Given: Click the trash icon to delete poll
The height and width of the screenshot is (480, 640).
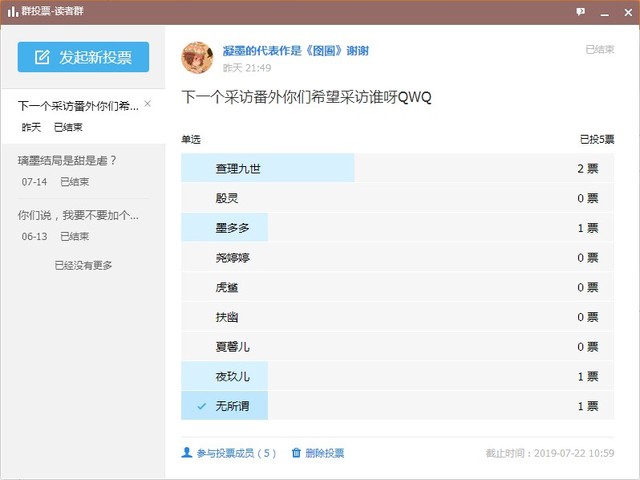Looking at the screenshot, I should (x=296, y=453).
